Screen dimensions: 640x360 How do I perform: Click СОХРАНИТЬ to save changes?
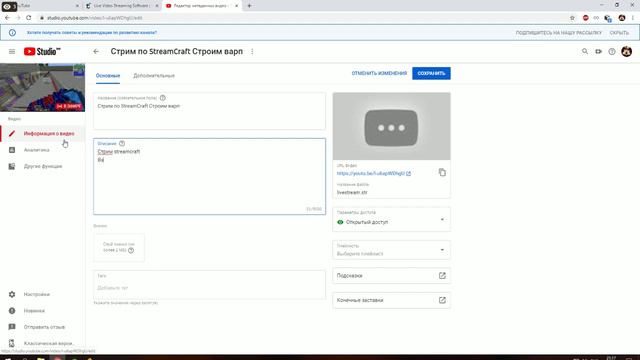[431, 73]
